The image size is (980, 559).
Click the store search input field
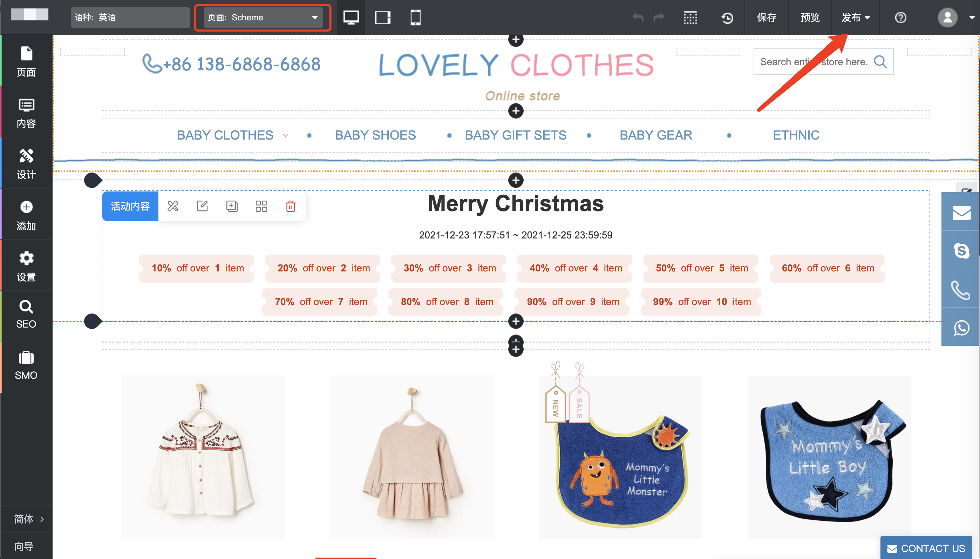tap(814, 62)
